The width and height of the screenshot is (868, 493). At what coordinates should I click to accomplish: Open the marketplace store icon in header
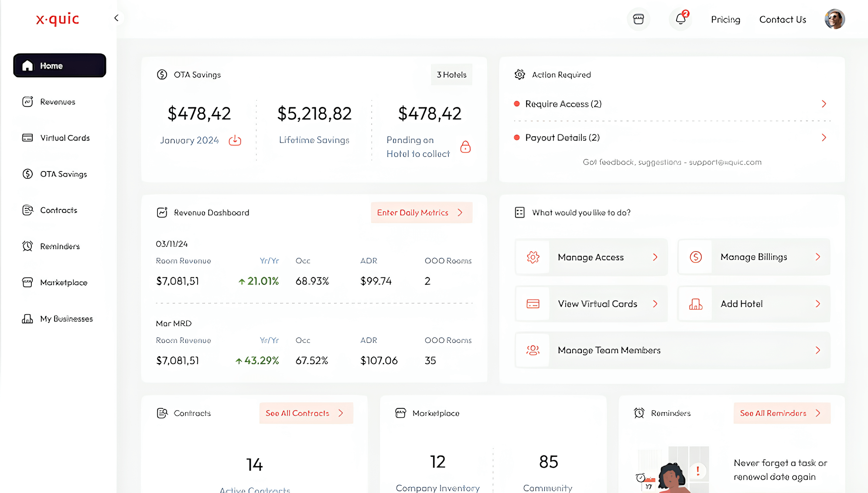point(639,19)
